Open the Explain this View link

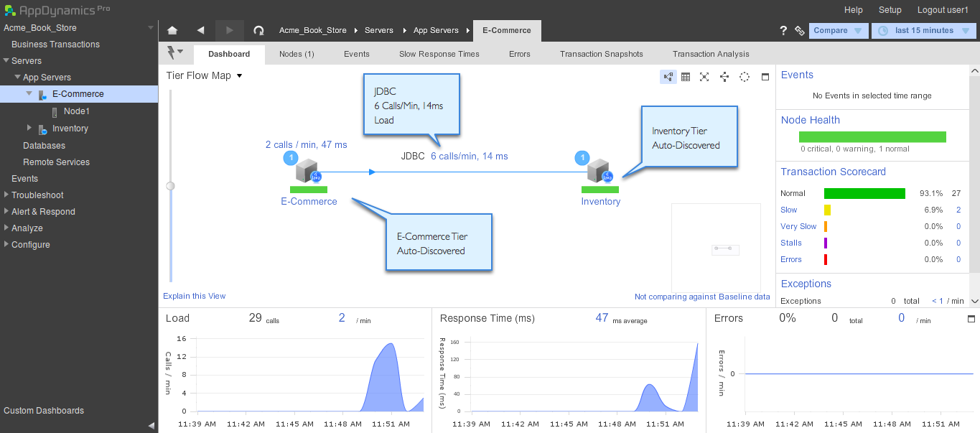point(195,296)
